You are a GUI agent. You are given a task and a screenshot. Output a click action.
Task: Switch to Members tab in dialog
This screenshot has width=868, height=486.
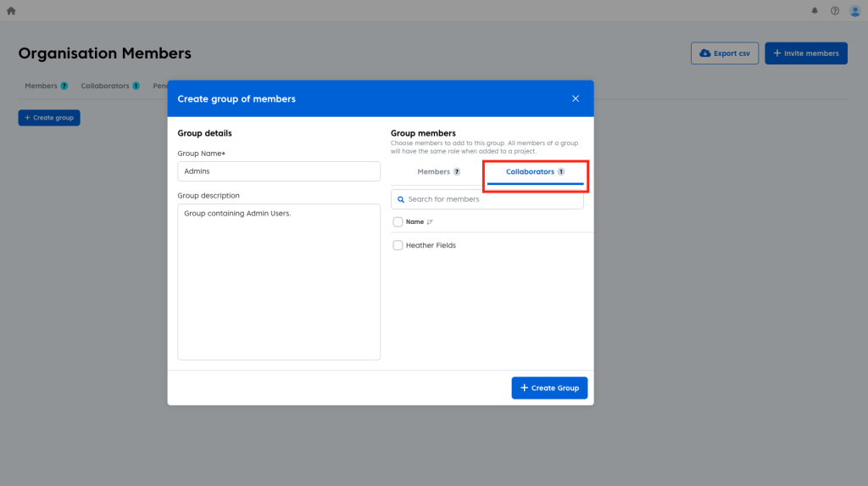[x=438, y=171]
